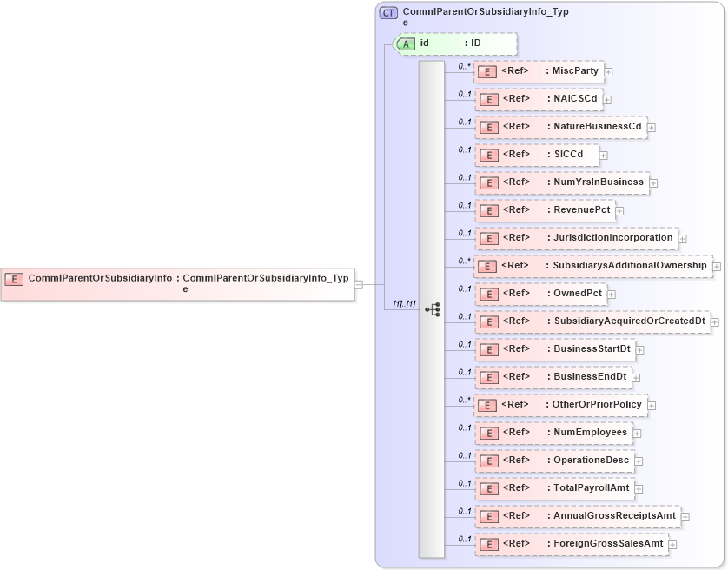This screenshot has width=728, height=570.
Task: Select the E icon of OtherOrPriorPolicy
Action: pyautogui.click(x=487, y=404)
